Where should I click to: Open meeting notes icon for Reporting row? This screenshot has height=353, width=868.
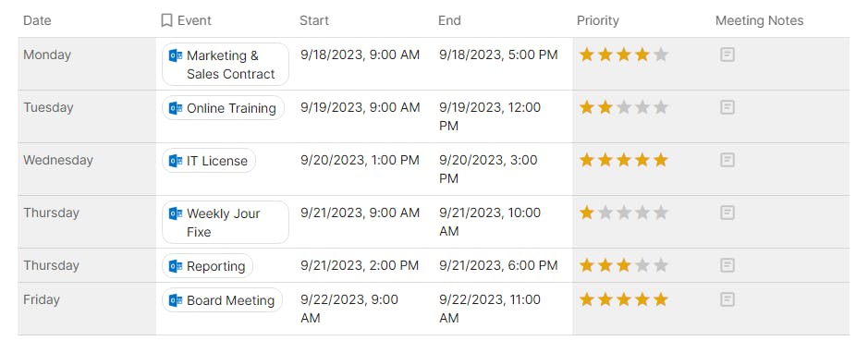[727, 265]
